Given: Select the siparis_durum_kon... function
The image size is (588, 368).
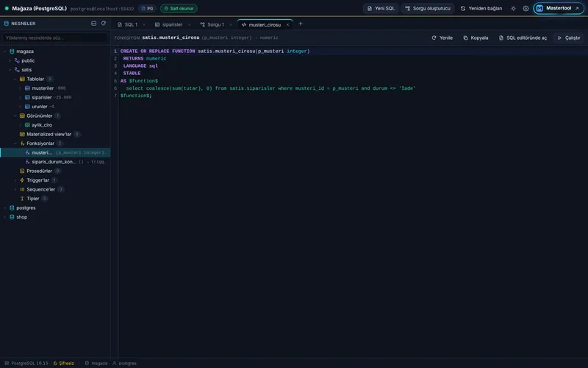Looking at the screenshot, I should pyautogui.click(x=55, y=162).
